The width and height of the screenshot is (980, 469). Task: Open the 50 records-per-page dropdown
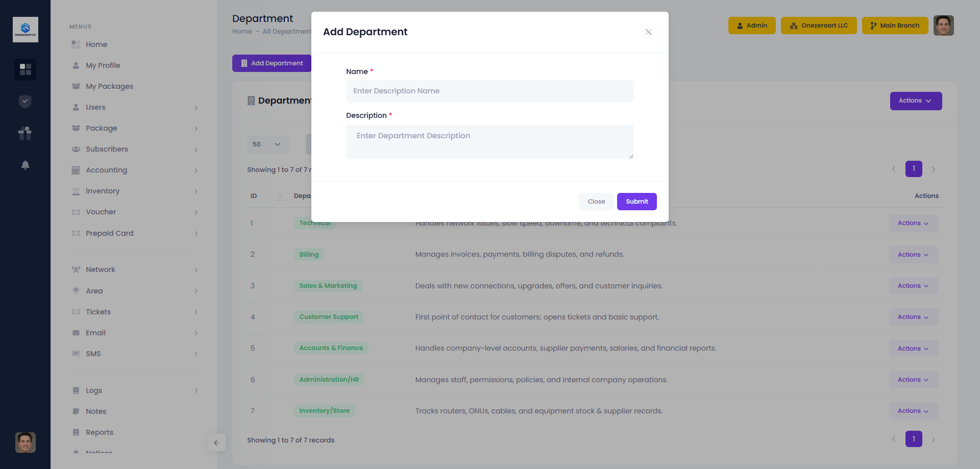[x=267, y=144]
